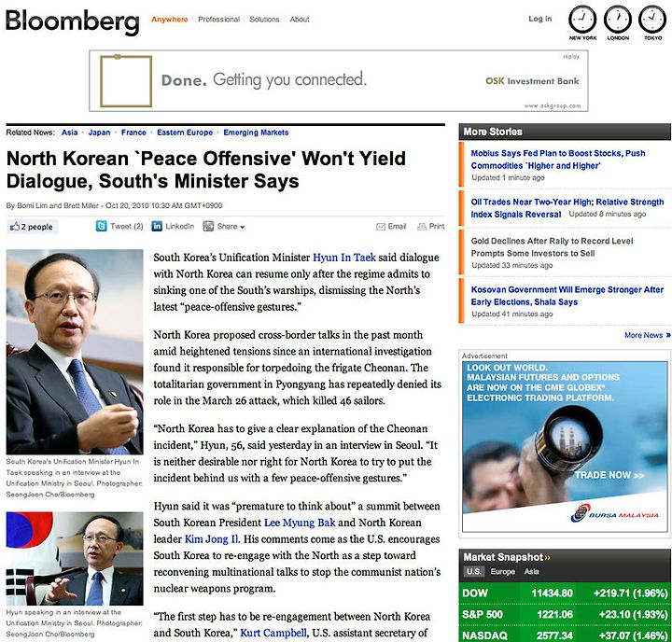The width and height of the screenshot is (672, 642).
Task: Expand More News arrow link
Action: click(x=647, y=335)
